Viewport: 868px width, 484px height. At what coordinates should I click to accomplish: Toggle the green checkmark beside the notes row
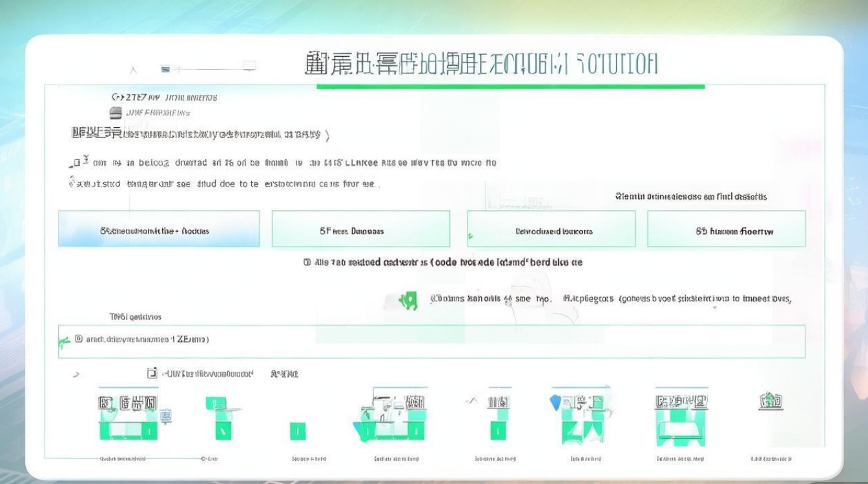[408, 299]
